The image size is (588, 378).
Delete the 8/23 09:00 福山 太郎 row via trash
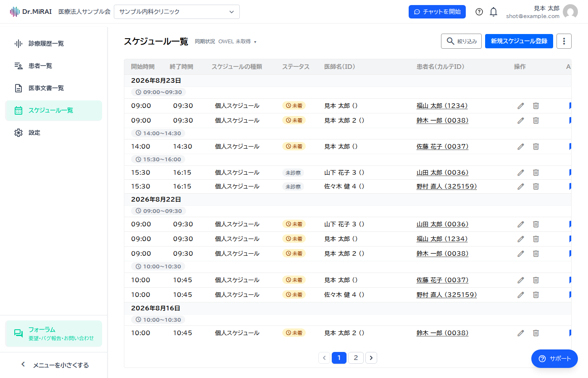click(536, 106)
